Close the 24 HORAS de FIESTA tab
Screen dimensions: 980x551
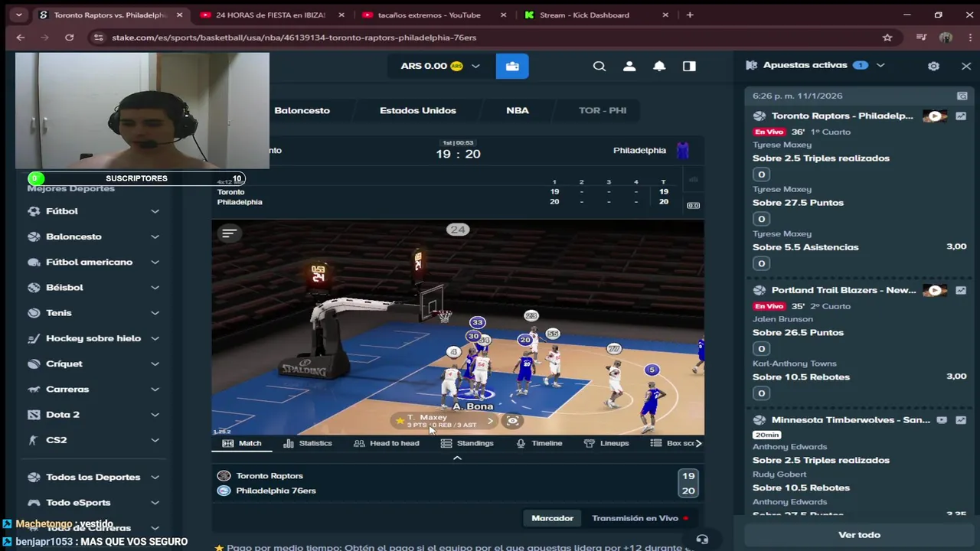341,15
